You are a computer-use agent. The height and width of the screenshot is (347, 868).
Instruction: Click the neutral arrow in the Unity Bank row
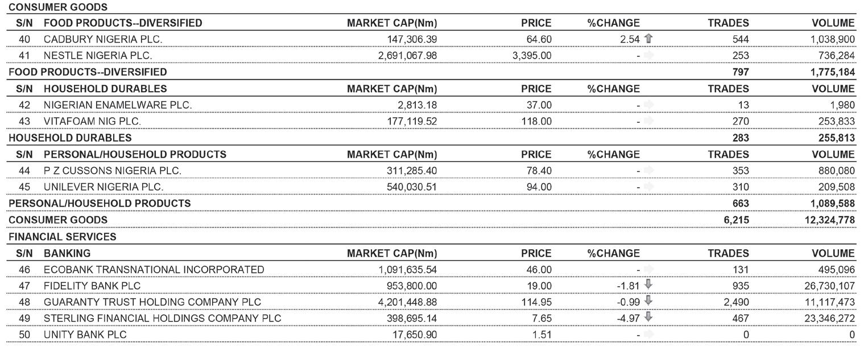649,334
